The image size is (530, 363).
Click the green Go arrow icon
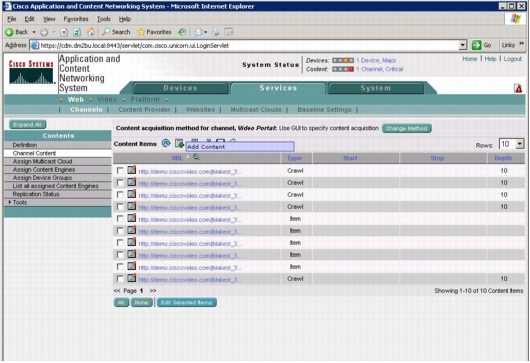tap(476, 45)
